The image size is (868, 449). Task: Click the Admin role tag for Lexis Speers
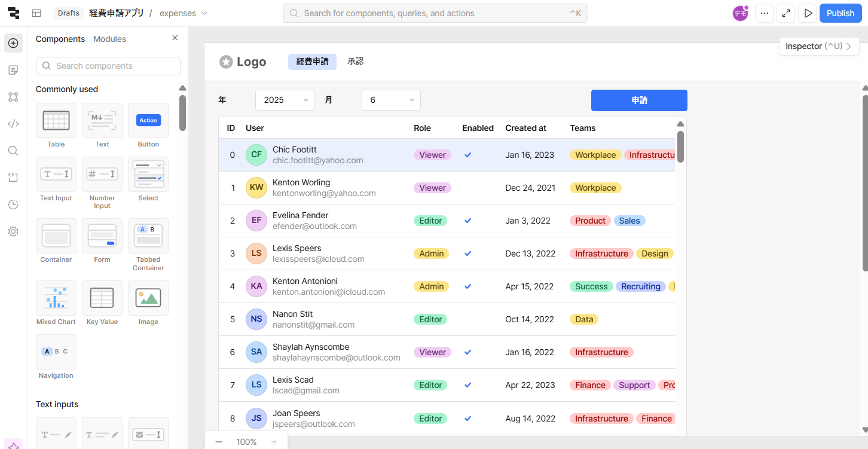pyautogui.click(x=432, y=253)
